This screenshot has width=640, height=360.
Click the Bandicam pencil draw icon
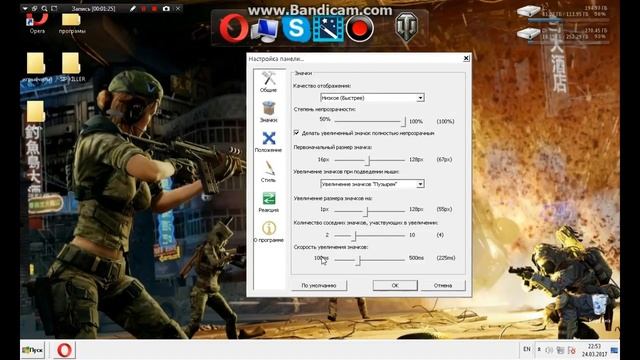[x=133, y=8]
